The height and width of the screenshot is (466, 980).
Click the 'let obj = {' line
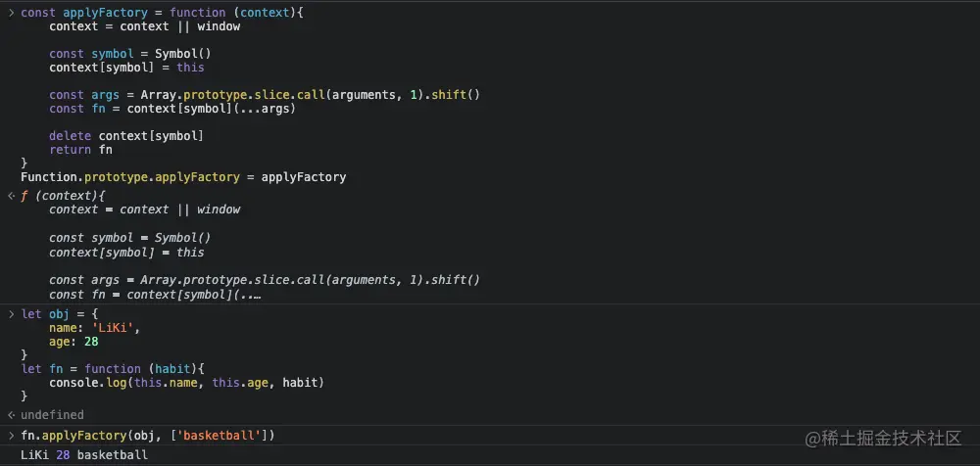60,313
